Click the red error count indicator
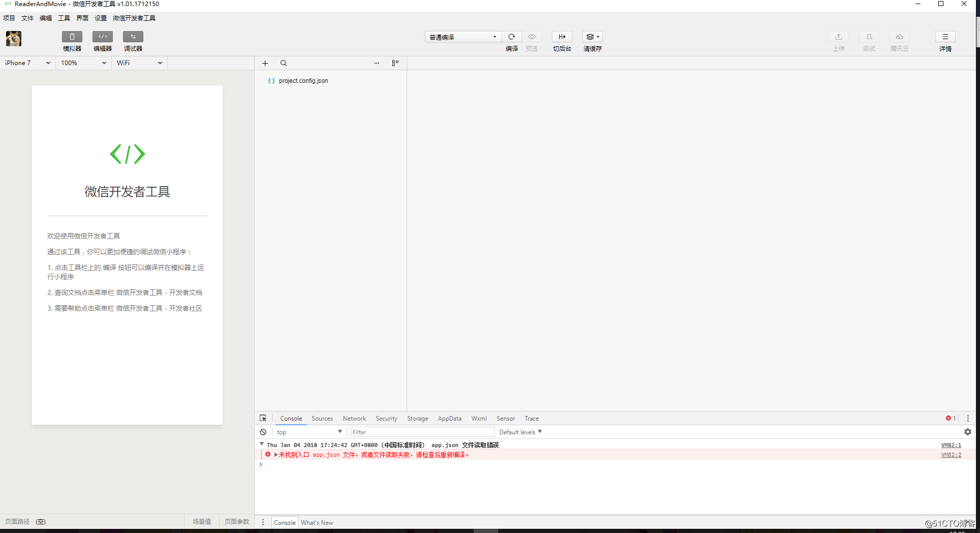The height and width of the screenshot is (533, 980). coord(951,418)
